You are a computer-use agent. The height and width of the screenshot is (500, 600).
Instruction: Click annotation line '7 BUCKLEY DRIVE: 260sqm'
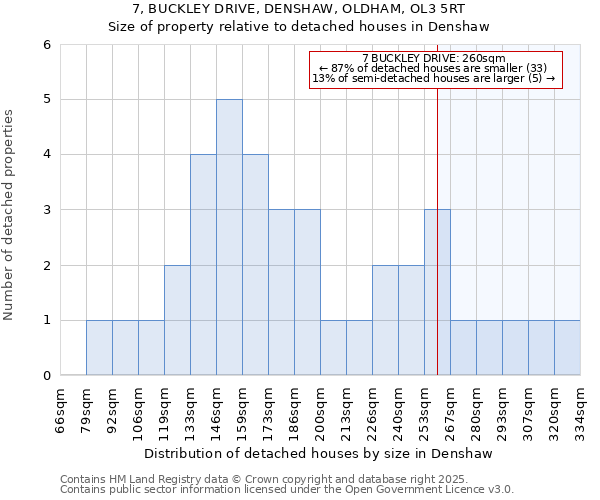(434, 58)
